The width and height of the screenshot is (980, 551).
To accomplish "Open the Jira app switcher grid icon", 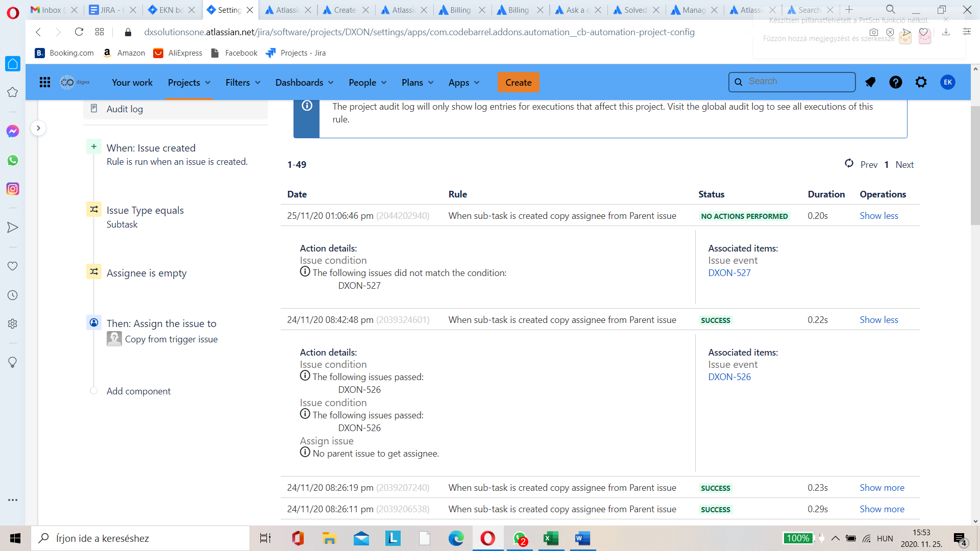I will 45,82.
